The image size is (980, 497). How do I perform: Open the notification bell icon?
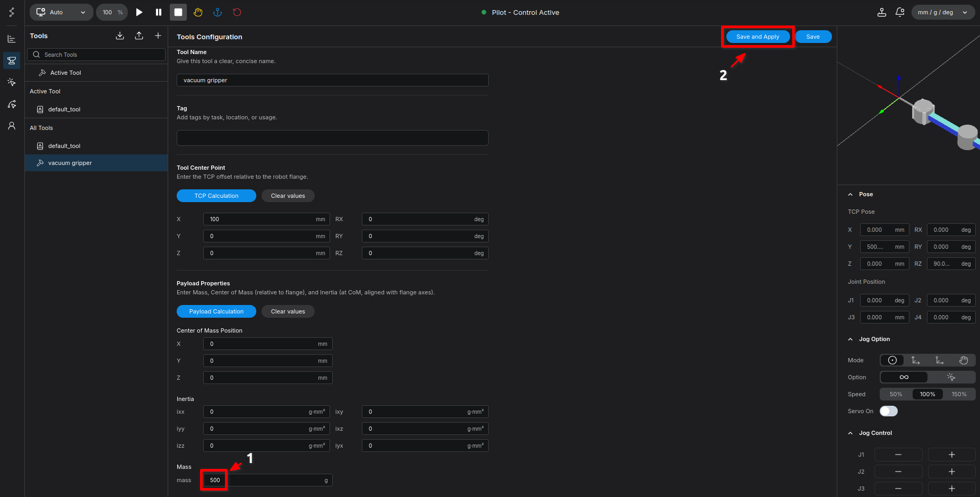click(x=900, y=12)
